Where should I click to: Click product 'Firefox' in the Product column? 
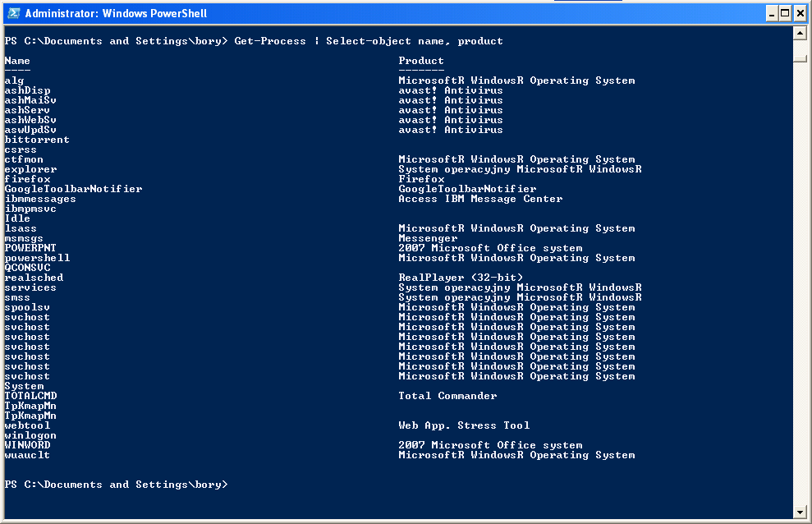[421, 179]
